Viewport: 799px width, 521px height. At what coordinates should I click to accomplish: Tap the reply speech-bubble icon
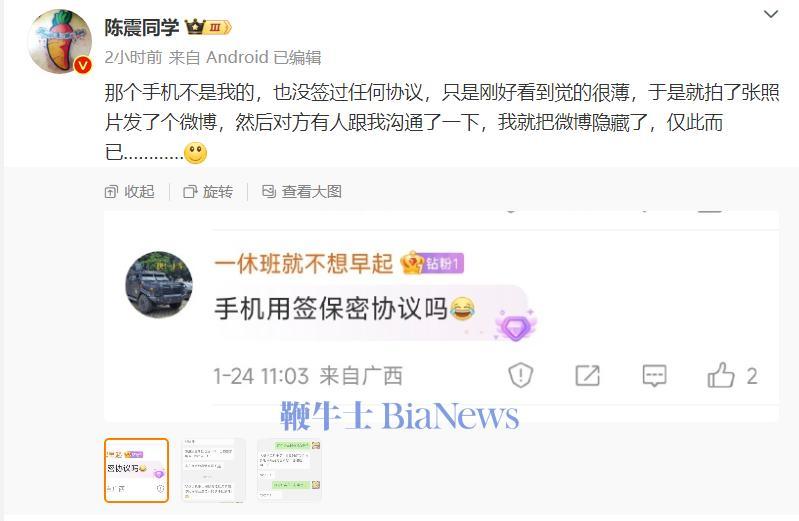coord(654,376)
